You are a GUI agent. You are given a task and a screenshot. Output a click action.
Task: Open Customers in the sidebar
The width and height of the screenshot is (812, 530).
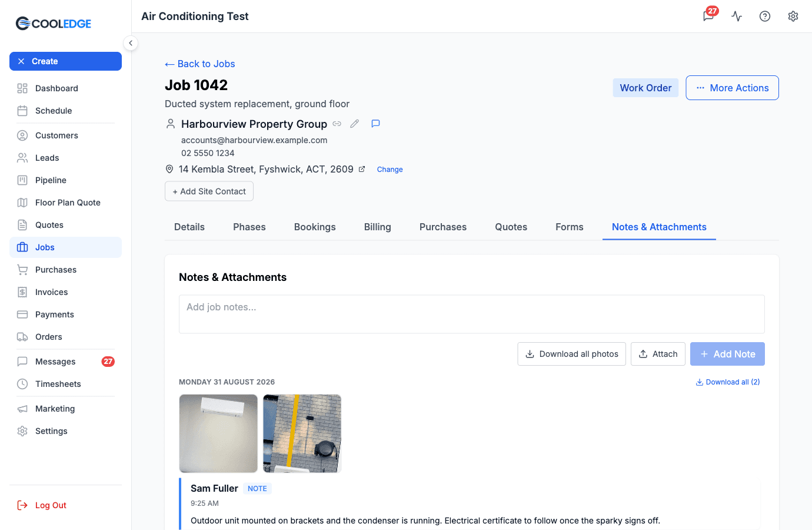65,135
